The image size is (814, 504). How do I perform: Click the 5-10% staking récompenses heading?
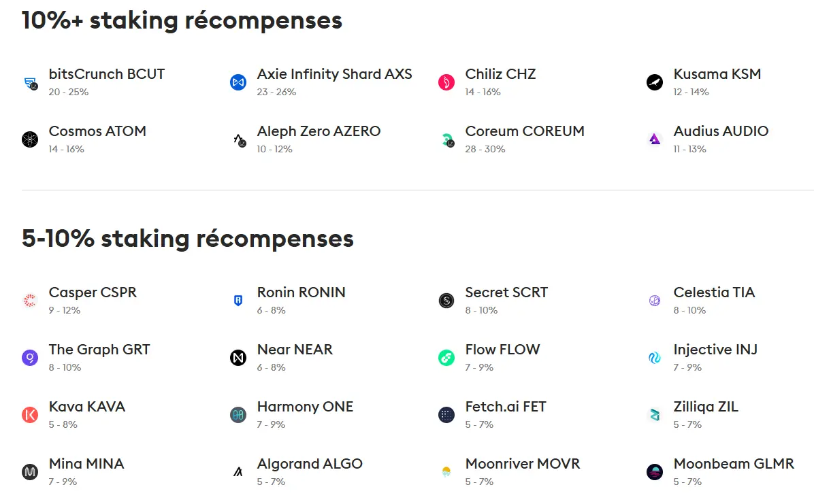(187, 239)
